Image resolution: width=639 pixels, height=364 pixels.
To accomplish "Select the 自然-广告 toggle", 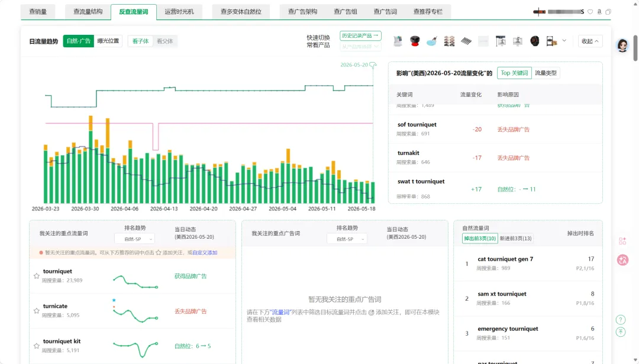I will (79, 41).
